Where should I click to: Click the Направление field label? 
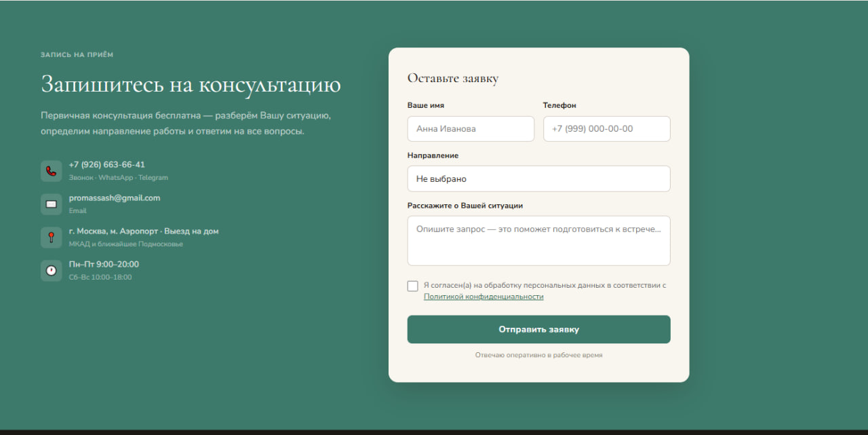point(433,155)
